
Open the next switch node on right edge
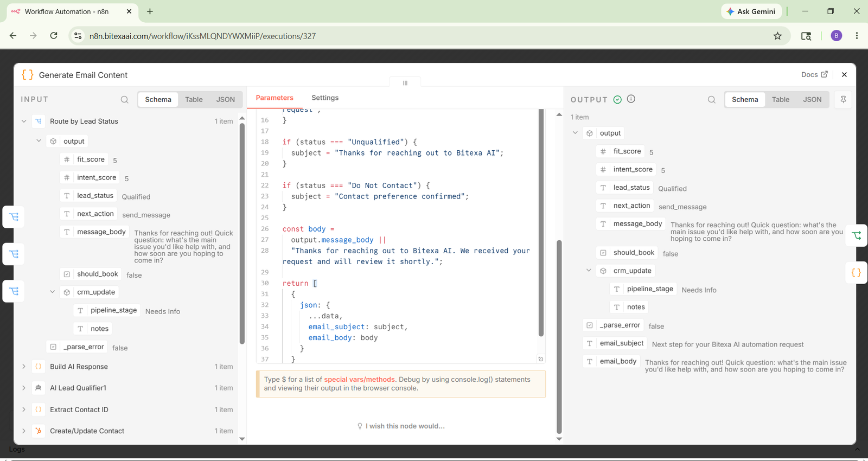click(x=857, y=235)
